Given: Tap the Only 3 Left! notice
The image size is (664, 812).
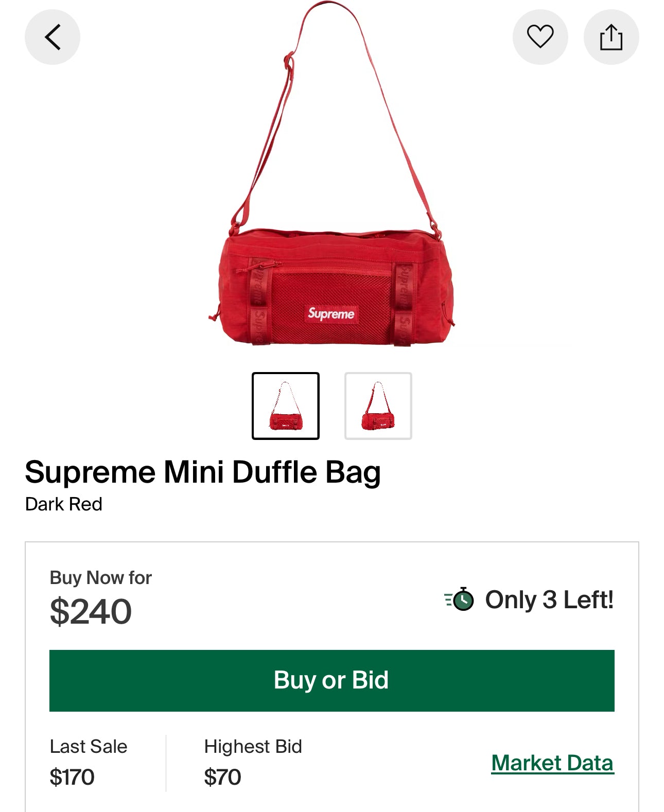Looking at the screenshot, I should pyautogui.click(x=549, y=599).
